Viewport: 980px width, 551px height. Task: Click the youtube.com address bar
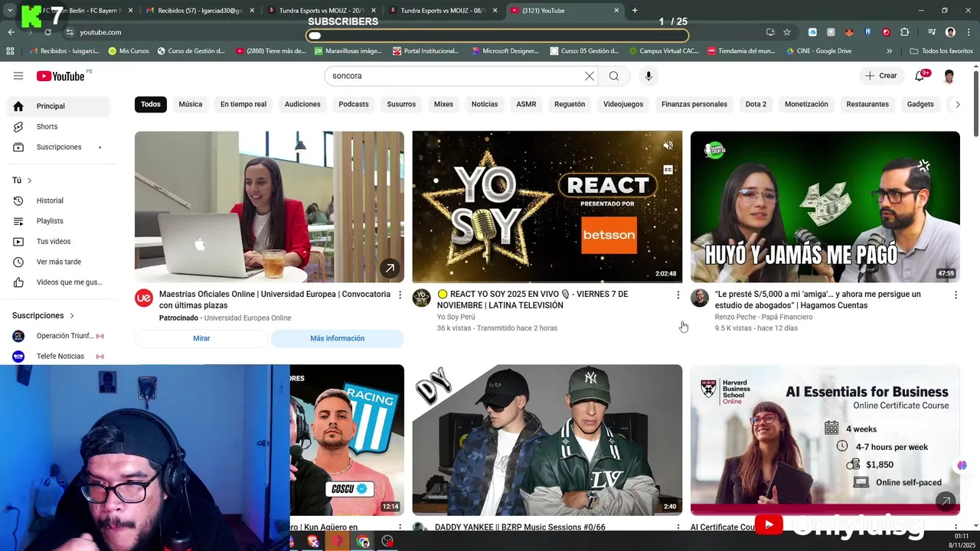[x=413, y=32]
